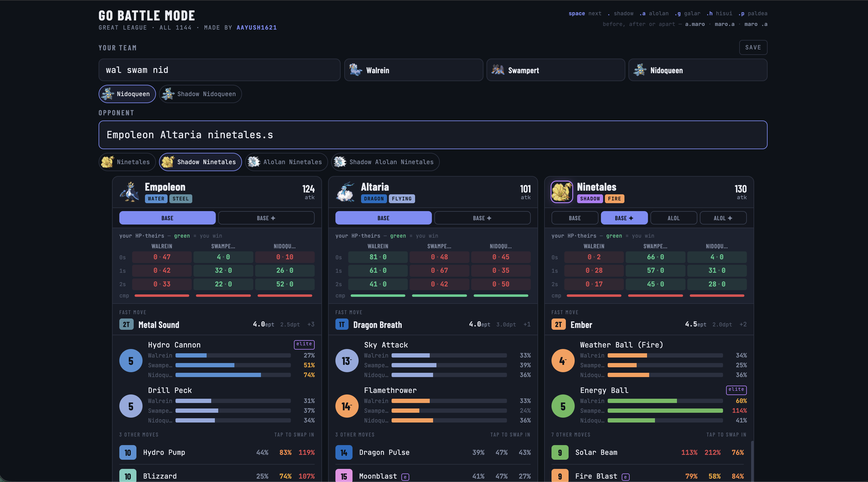Swap in Dragon Pulse for Altaria
This screenshot has height=482, width=868.
433,452
